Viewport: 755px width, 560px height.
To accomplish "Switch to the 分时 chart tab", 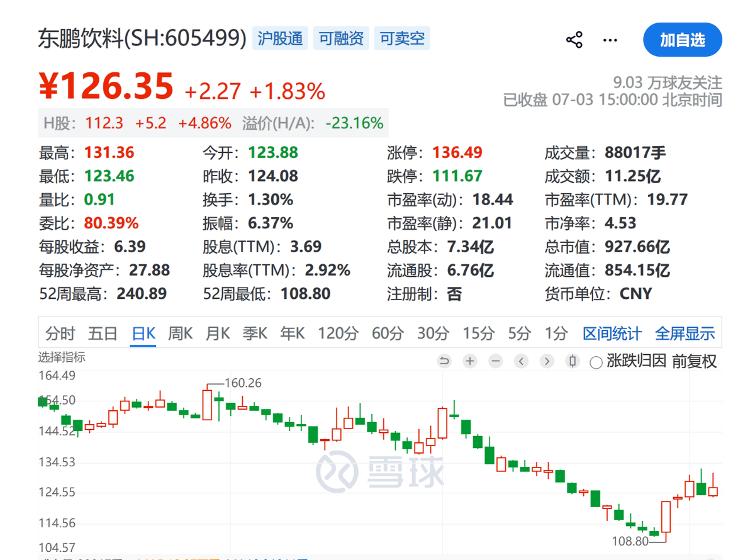I will 60,333.
